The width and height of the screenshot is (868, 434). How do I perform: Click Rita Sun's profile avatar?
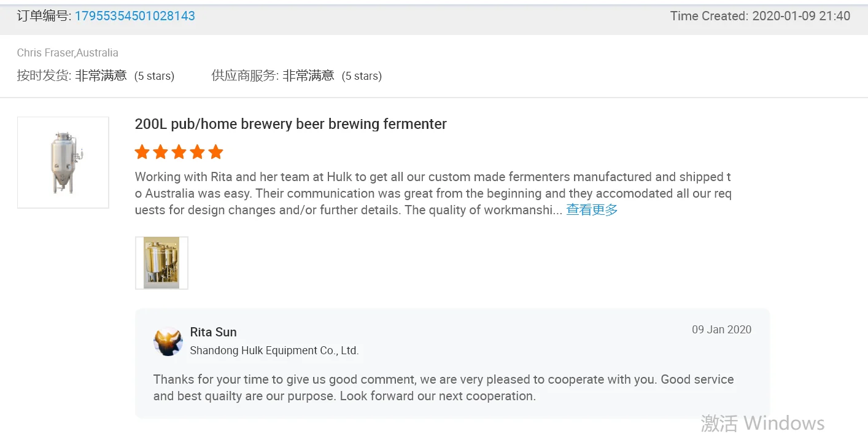[168, 342]
